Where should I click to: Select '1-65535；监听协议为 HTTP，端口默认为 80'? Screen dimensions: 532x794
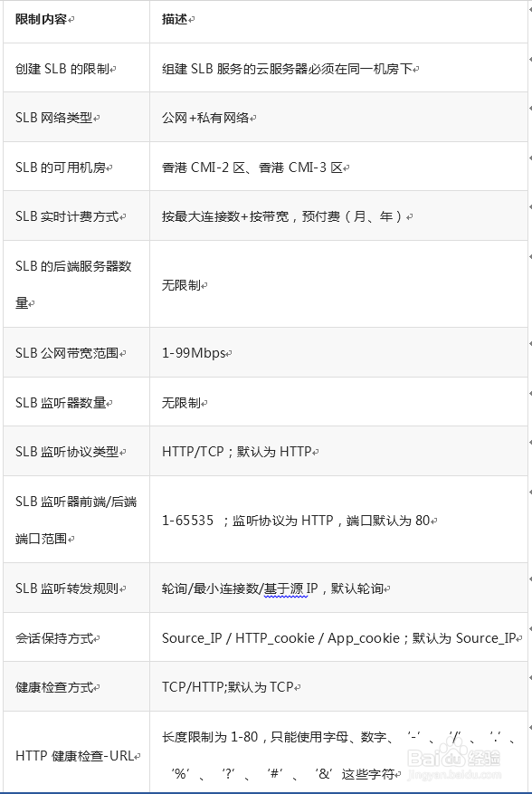(296, 521)
